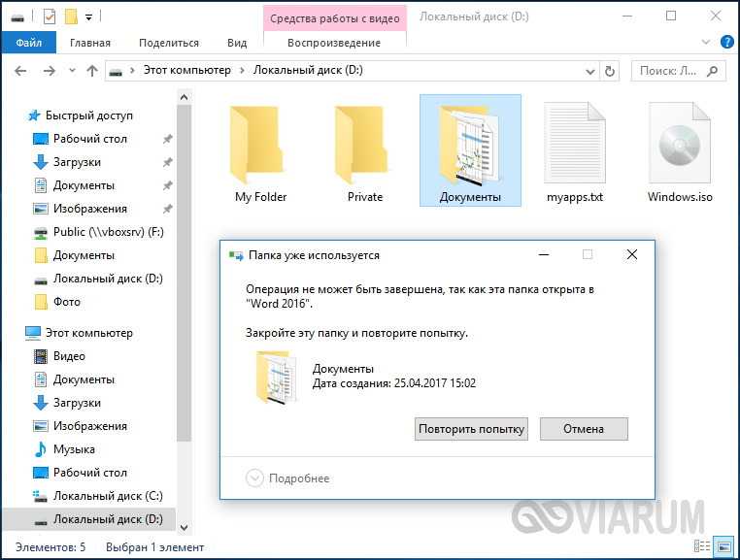Select Музыка in navigation pane
740x560 pixels.
74,449
